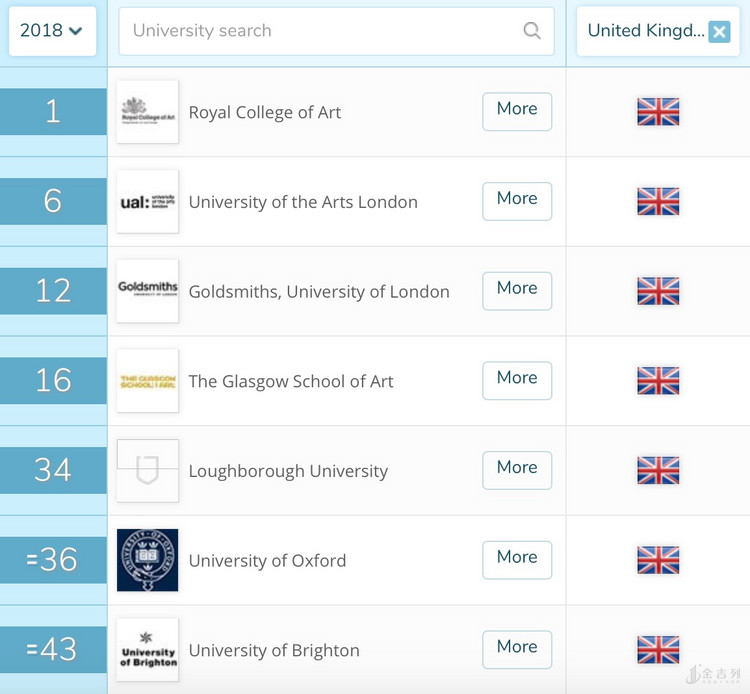Open Goldsmiths, University of London link
The height and width of the screenshot is (694, 750).
pyautogui.click(x=319, y=292)
